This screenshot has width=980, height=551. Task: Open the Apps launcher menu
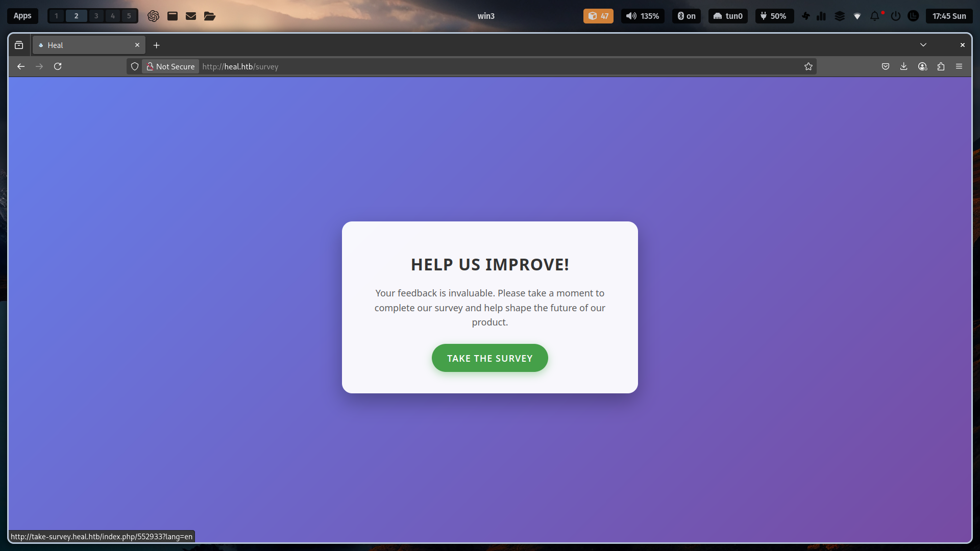(22, 16)
